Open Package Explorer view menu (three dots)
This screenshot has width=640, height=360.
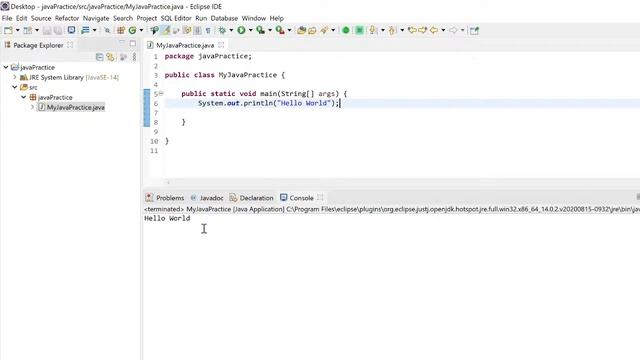coord(134,57)
